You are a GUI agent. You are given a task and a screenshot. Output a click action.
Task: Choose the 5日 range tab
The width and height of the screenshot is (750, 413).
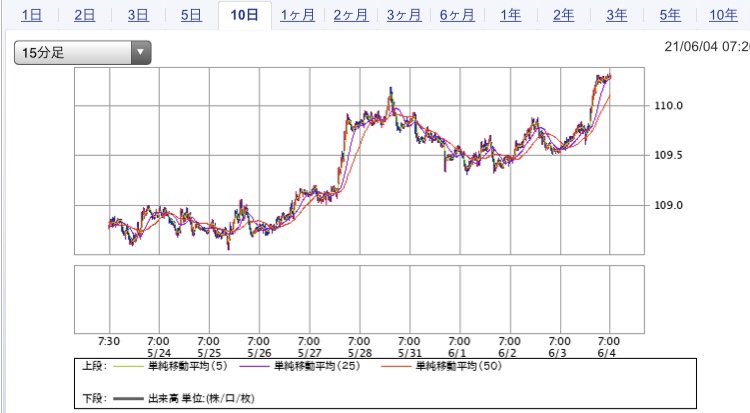coord(191,15)
